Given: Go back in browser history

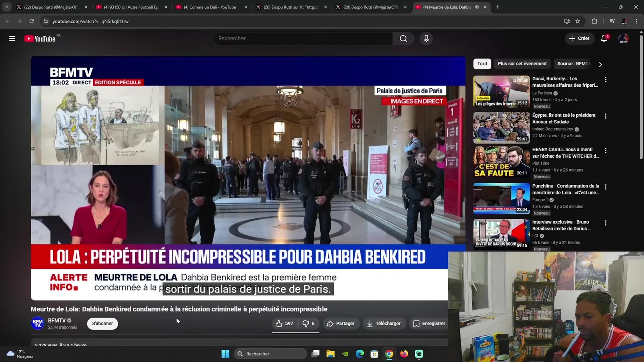Looking at the screenshot, I should 7,21.
